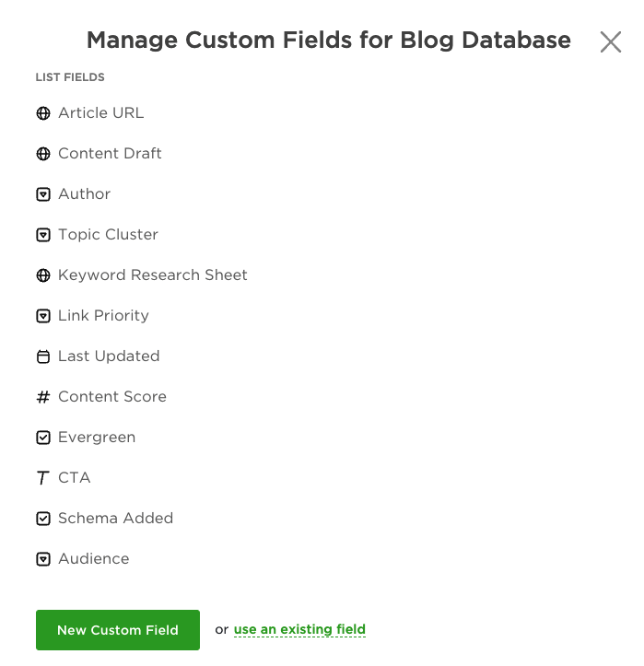Open the Article URL field
The width and height of the screenshot is (644, 666).
point(101,113)
